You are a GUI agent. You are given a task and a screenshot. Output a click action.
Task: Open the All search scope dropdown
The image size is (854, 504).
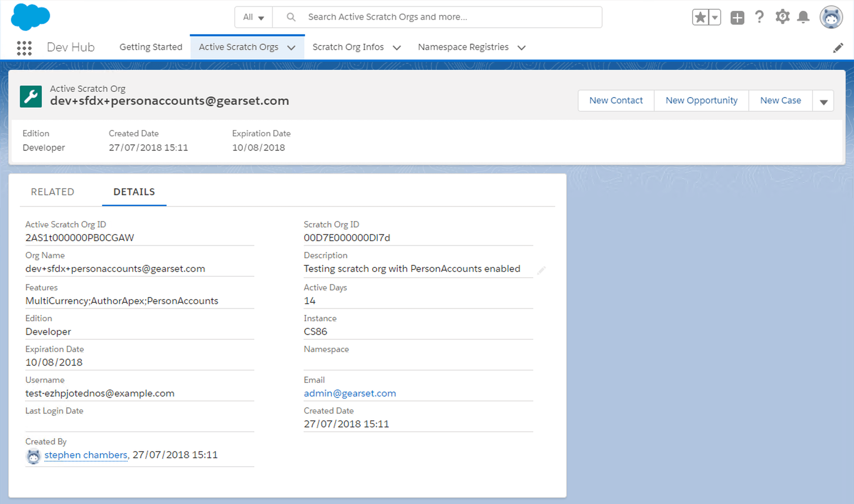(253, 17)
